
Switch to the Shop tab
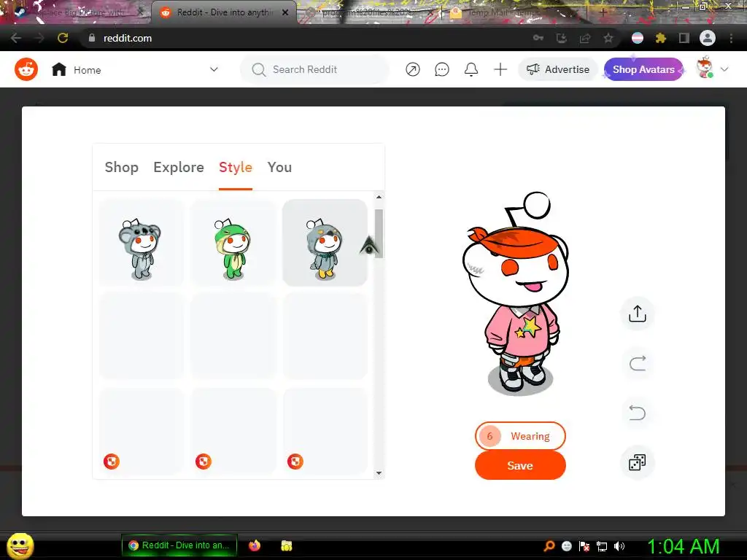(122, 167)
